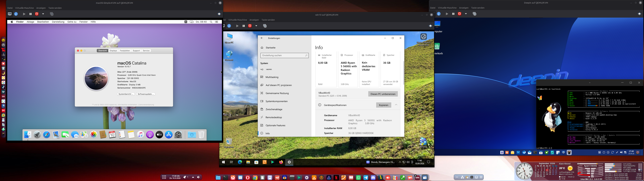Open the Apple menu in the macOS VM
The width and height of the screenshot is (644, 181).
coord(12,22)
